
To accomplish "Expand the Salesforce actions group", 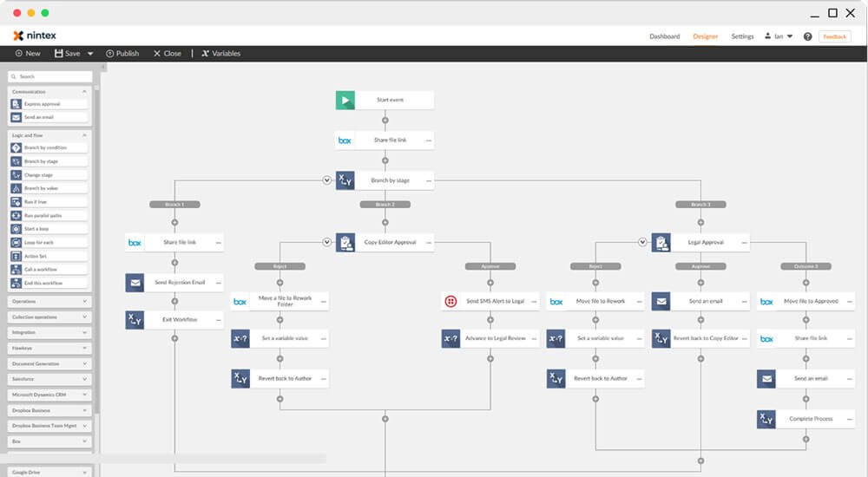I will pyautogui.click(x=84, y=379).
